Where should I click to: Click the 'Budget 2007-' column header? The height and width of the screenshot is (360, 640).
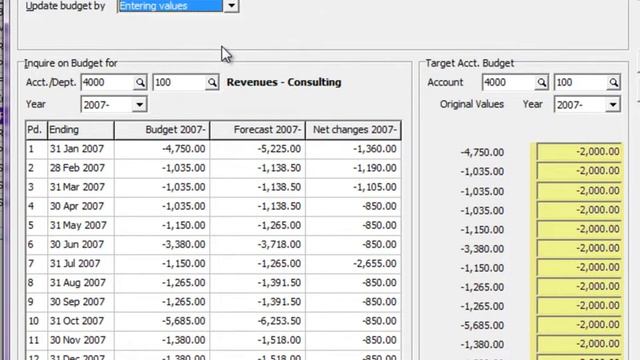click(162, 130)
